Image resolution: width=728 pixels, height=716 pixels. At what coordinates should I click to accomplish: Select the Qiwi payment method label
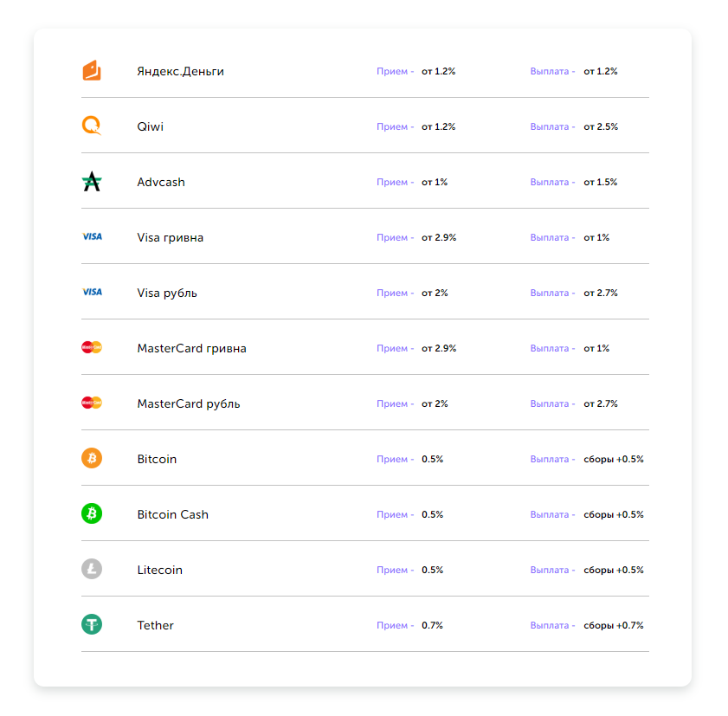[150, 126]
